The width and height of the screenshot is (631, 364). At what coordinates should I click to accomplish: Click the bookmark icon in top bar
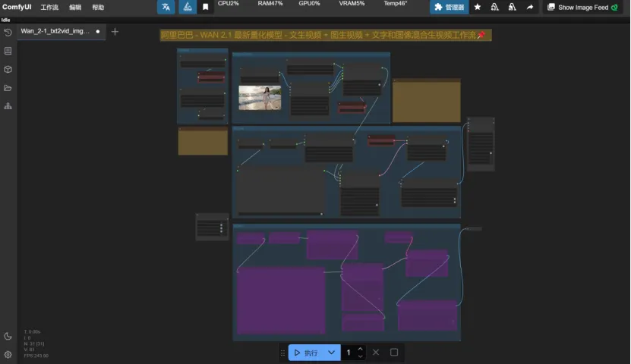coord(205,7)
